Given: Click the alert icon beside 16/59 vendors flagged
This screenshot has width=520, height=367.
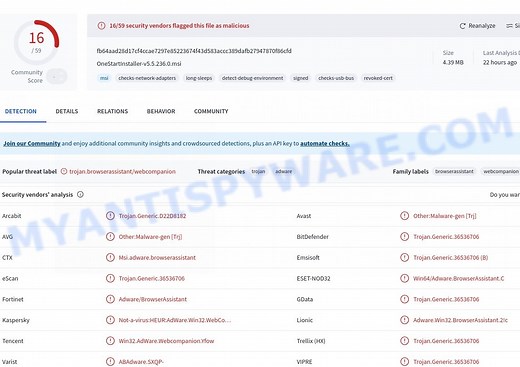Looking at the screenshot, I should click(101, 26).
